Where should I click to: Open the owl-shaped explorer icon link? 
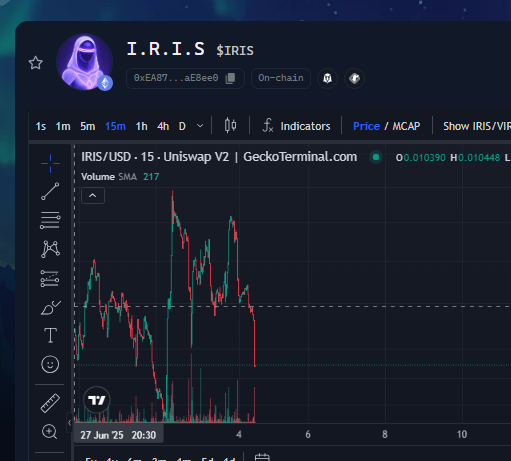(327, 79)
